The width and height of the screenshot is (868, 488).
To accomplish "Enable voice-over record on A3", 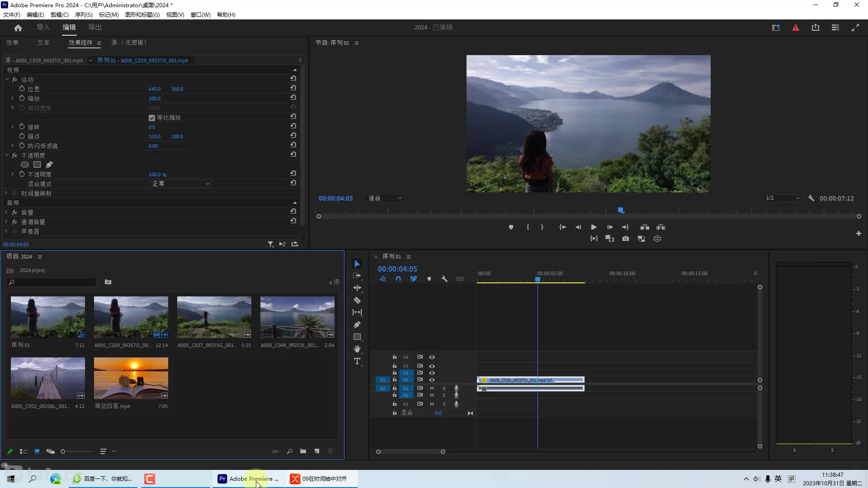I will pos(456,404).
